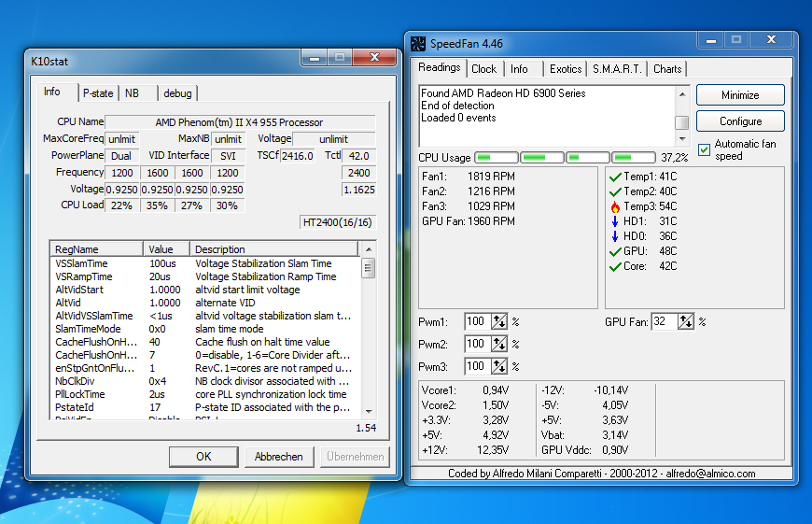Click the CPU Name field

click(240, 122)
